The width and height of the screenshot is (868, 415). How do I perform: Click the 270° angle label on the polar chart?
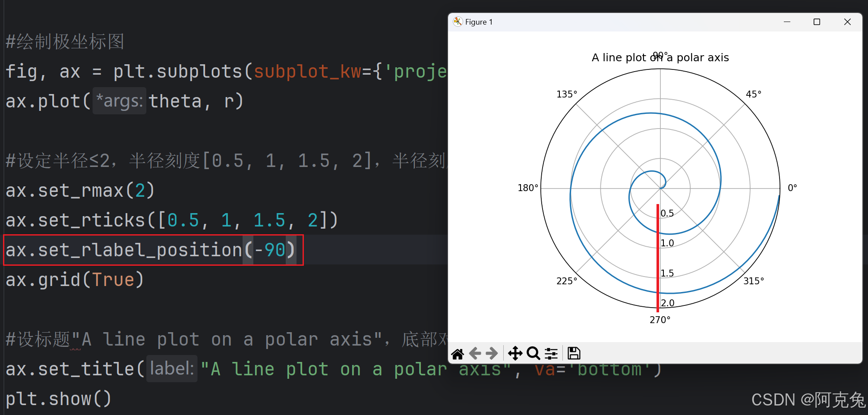click(660, 320)
